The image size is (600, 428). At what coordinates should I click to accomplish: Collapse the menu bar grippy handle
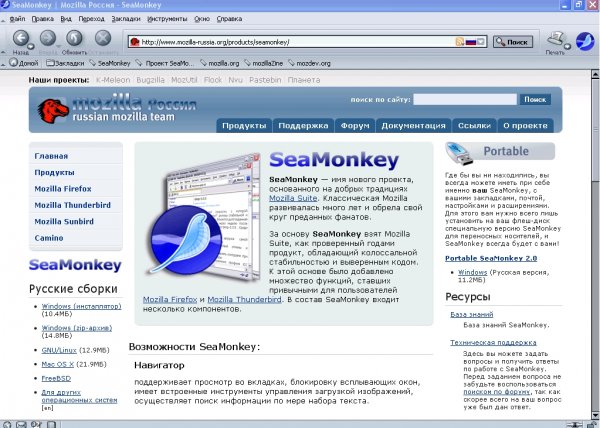[x=3, y=19]
